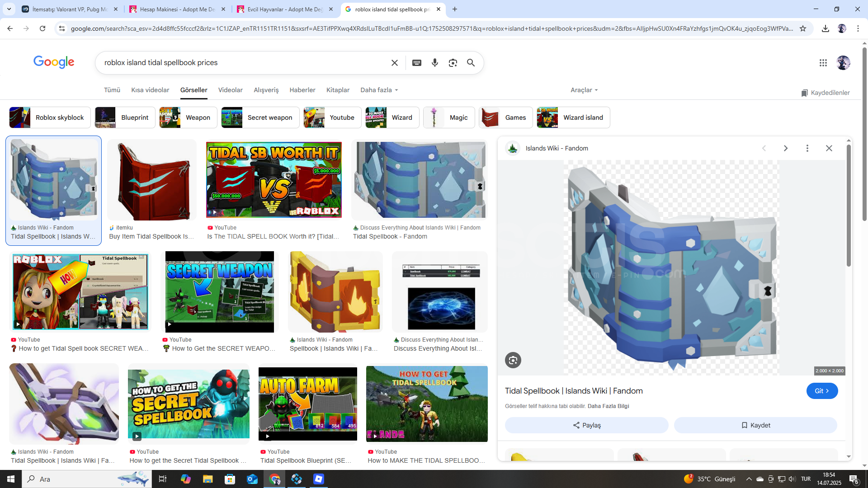This screenshot has width=868, height=488.
Task: Open the Google account profile avatar
Action: [x=843, y=63]
